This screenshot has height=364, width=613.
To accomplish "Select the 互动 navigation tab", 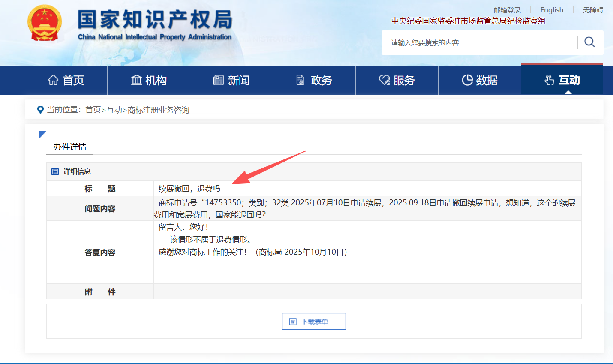I will pos(562,80).
